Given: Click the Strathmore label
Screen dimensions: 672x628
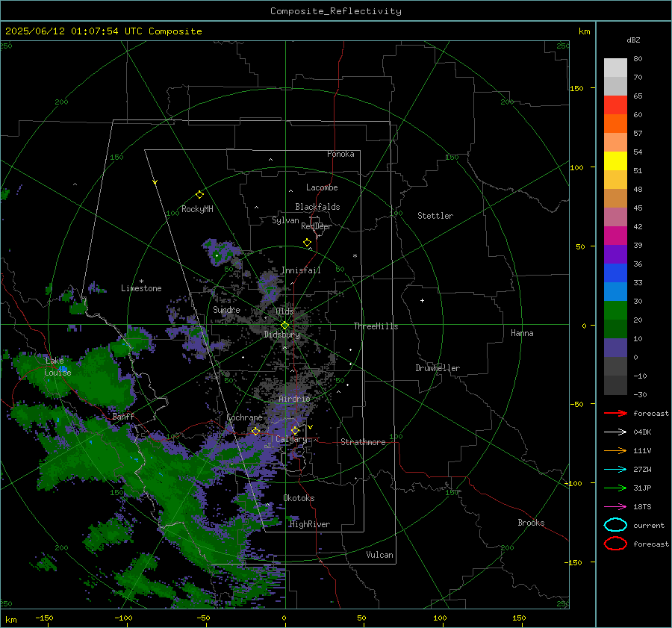Looking at the screenshot, I should [x=363, y=442].
